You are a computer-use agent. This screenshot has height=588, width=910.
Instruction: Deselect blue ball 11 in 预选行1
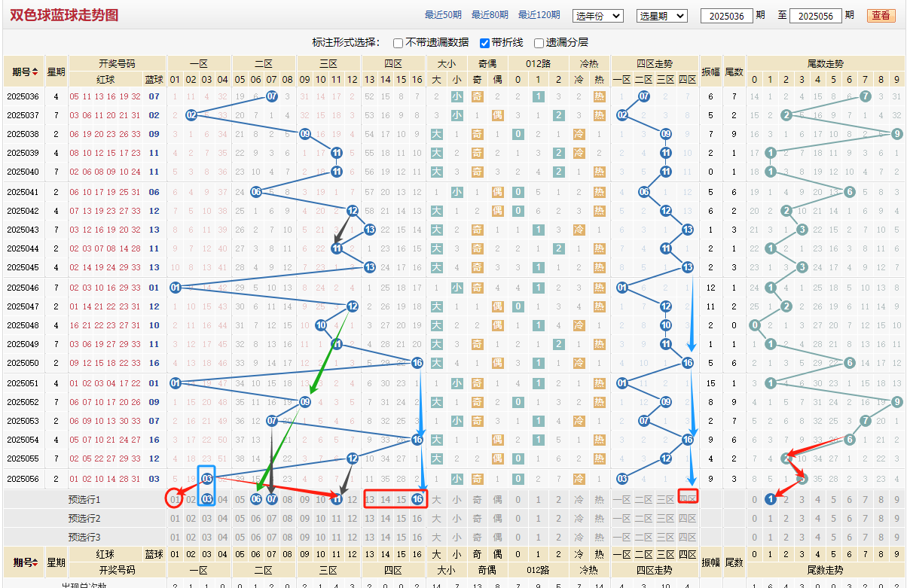coord(337,499)
